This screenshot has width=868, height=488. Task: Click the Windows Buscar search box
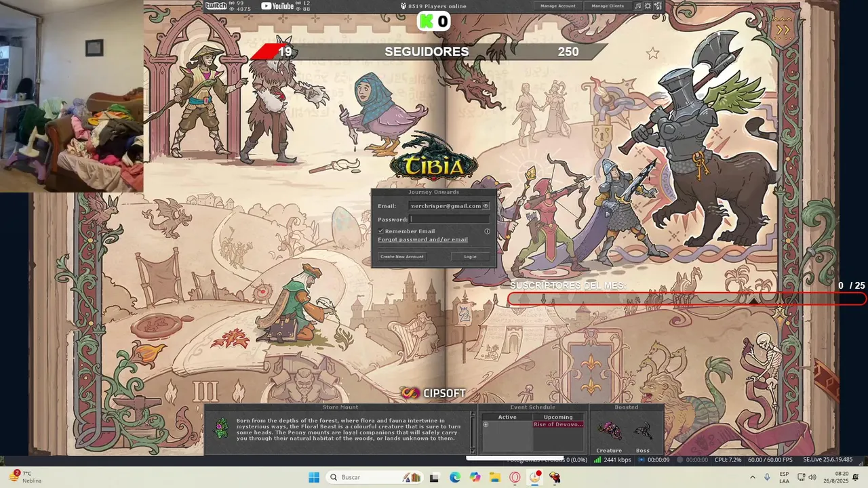pos(373,477)
